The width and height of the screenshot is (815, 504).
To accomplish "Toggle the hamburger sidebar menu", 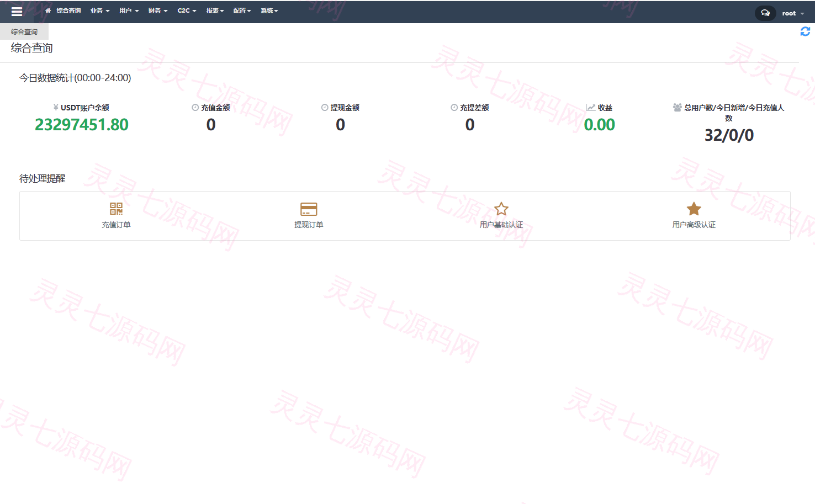I will 17,11.
